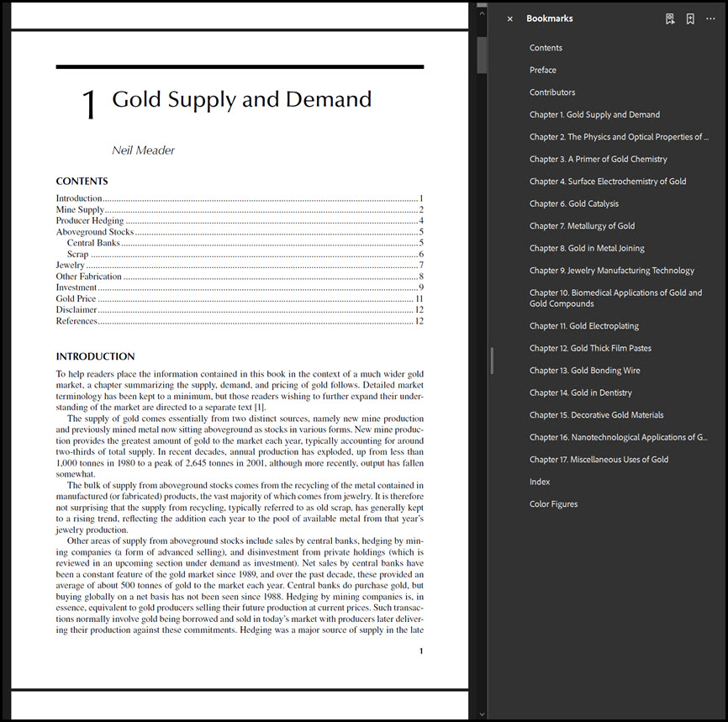Close the Bookmarks panel with the X
728x722 pixels.
[x=509, y=19]
